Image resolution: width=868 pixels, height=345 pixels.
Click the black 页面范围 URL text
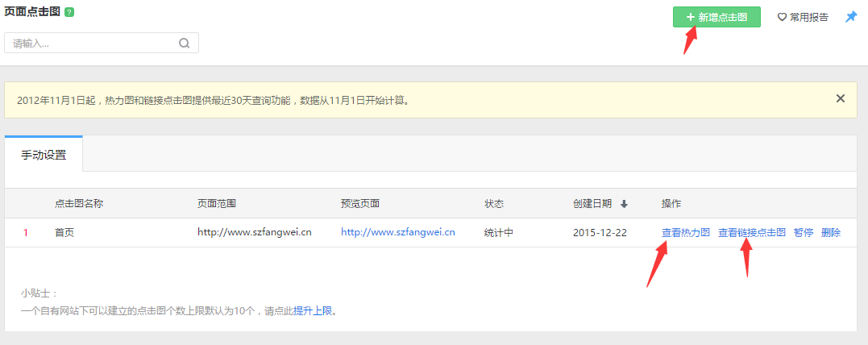(x=255, y=232)
